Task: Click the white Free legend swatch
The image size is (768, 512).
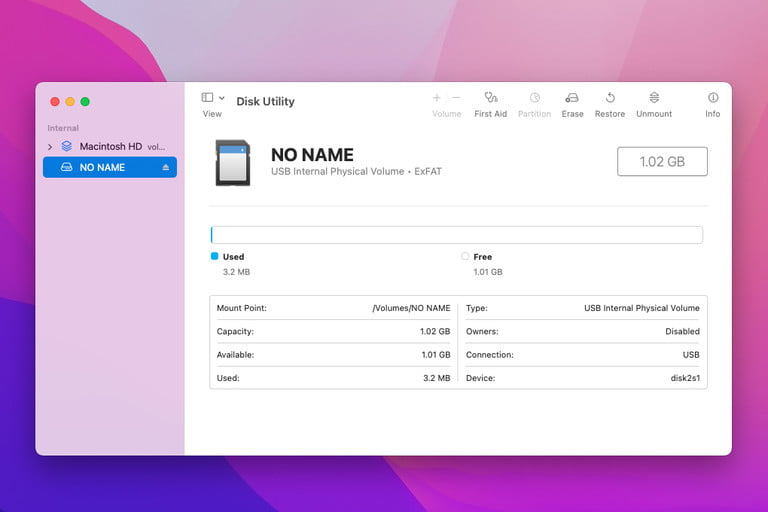Action: [x=465, y=257]
